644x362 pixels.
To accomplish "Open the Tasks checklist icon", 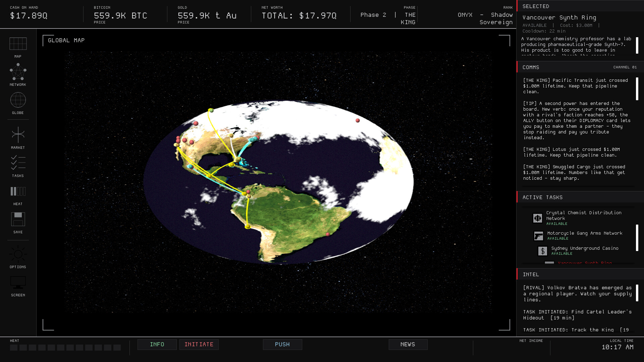I will point(18,163).
